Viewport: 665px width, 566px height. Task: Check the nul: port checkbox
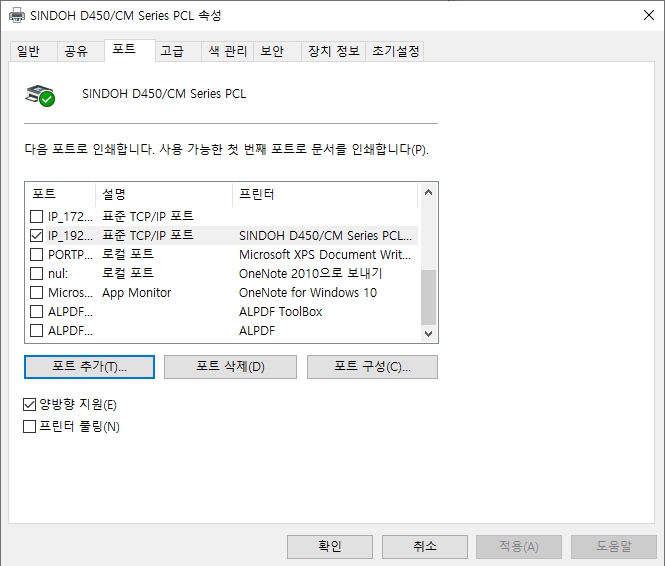pyautogui.click(x=36, y=274)
